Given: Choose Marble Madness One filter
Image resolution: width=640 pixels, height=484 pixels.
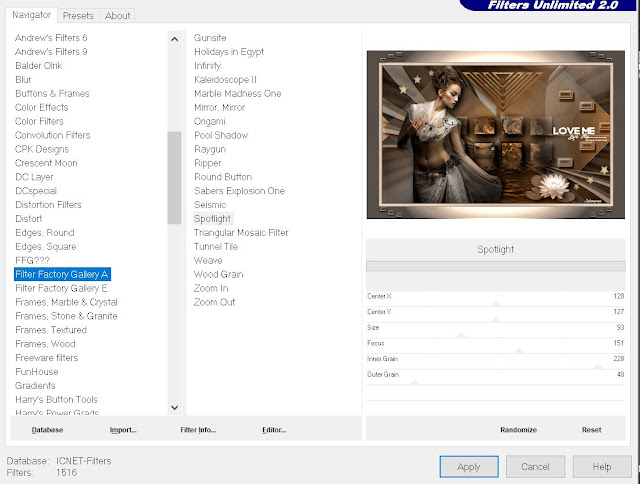Looking at the screenshot, I should (238, 93).
